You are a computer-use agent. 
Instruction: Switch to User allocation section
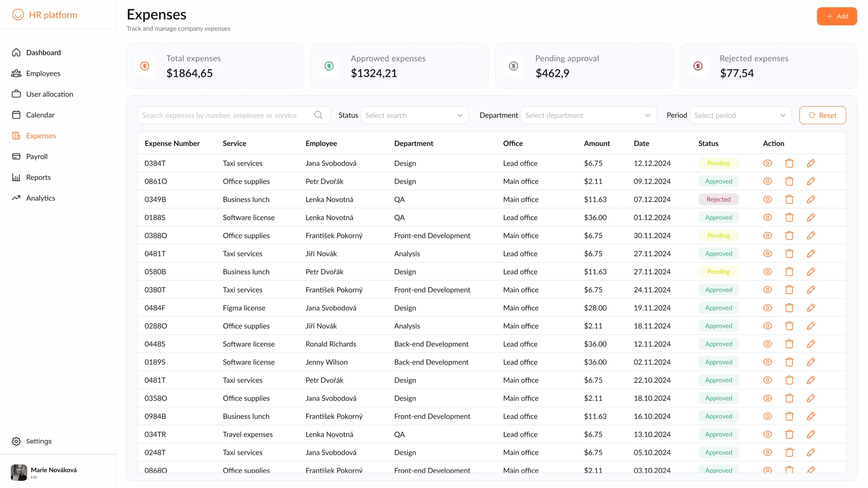[x=50, y=94]
